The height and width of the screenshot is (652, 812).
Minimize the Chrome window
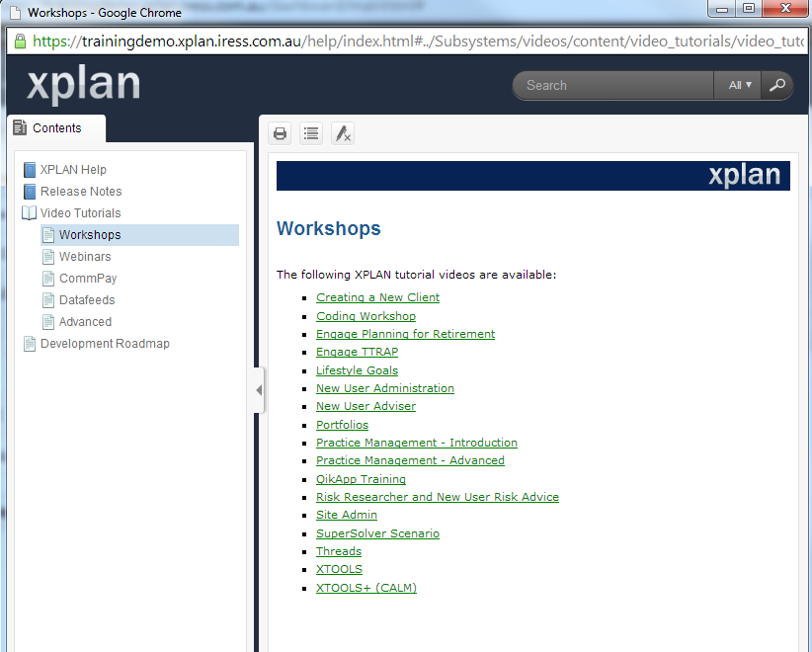click(x=722, y=9)
